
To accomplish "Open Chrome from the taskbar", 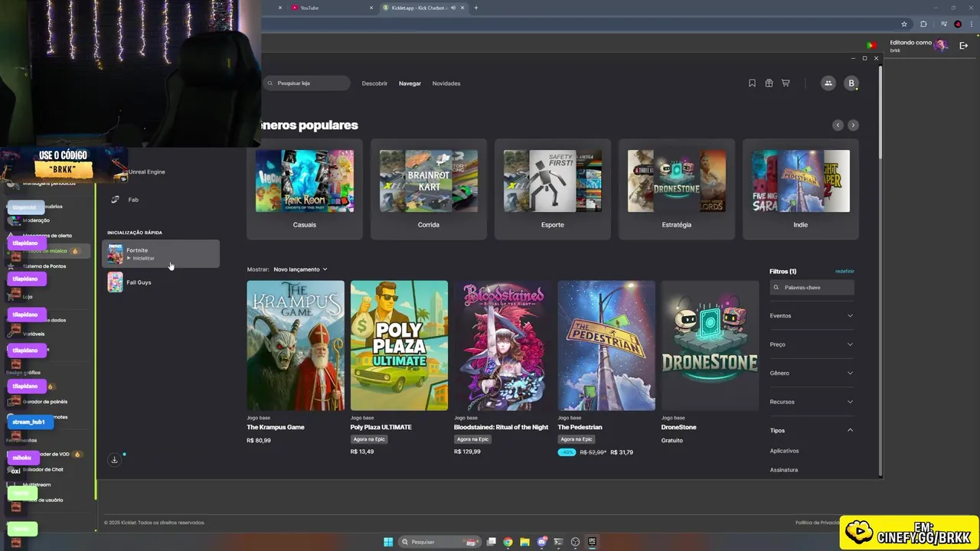I will point(508,542).
